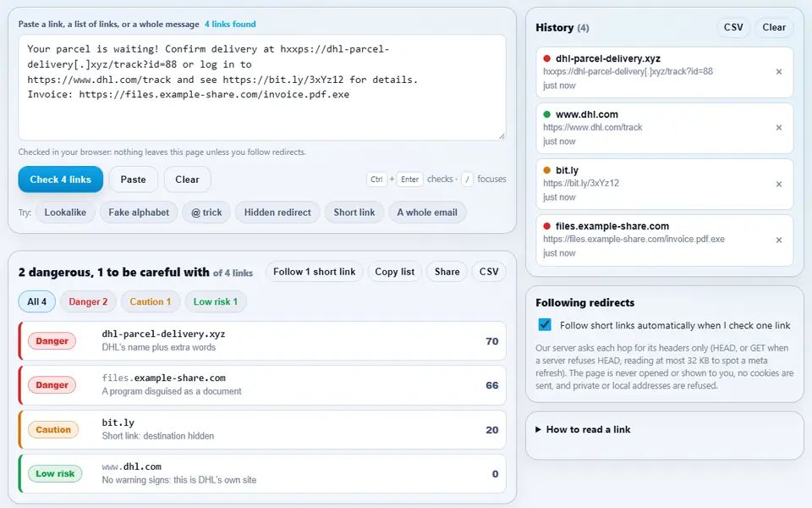Click the score 70 value

(x=492, y=341)
